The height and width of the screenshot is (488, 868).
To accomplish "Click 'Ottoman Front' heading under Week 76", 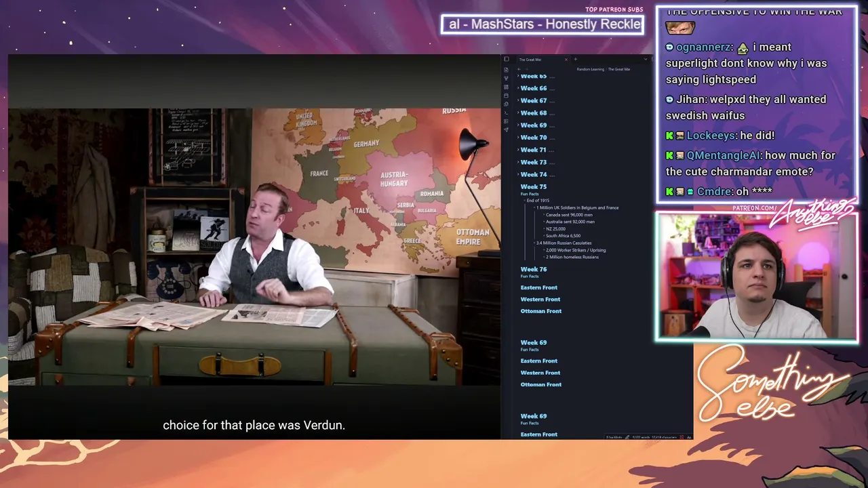I will click(x=541, y=311).
